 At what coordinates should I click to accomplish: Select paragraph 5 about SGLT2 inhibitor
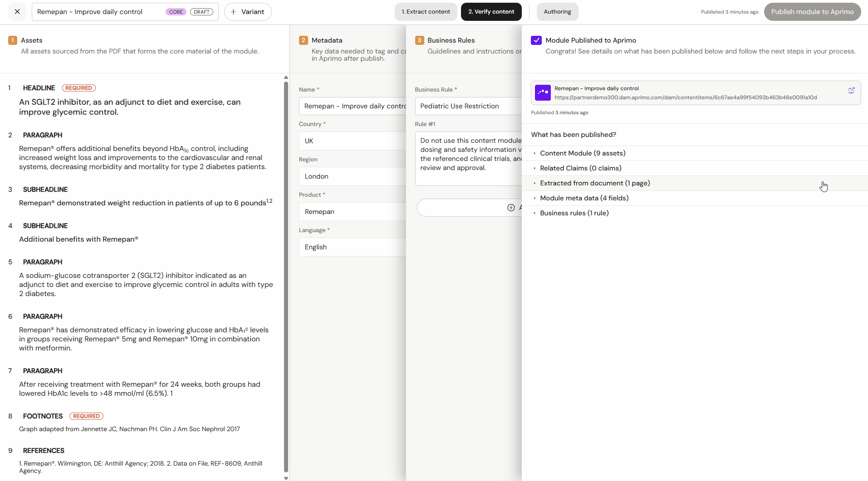(146, 285)
